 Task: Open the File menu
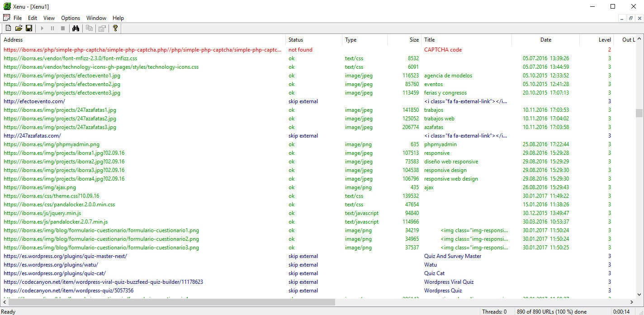coord(18,18)
